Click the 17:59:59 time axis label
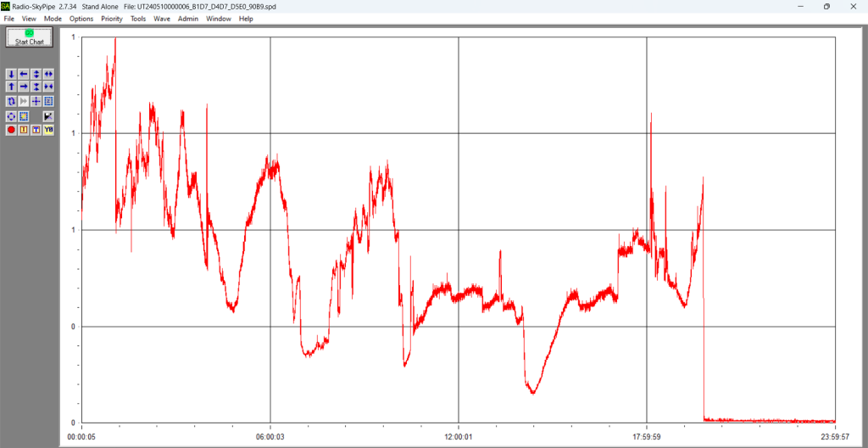The height and width of the screenshot is (448, 868). (x=647, y=437)
